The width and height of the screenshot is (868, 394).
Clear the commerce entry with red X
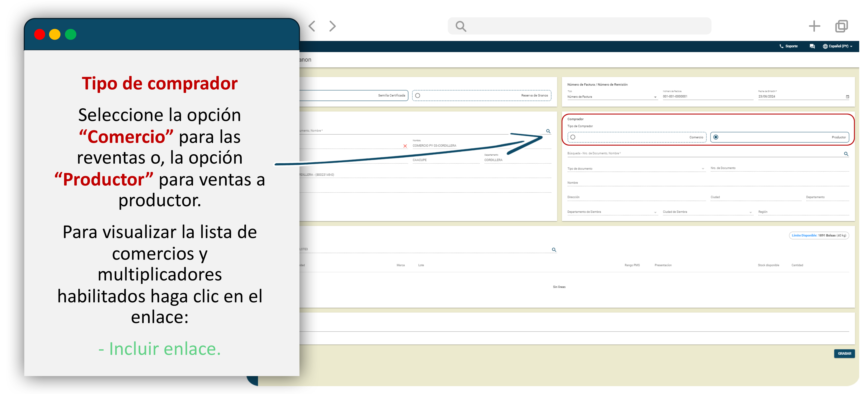pos(405,146)
